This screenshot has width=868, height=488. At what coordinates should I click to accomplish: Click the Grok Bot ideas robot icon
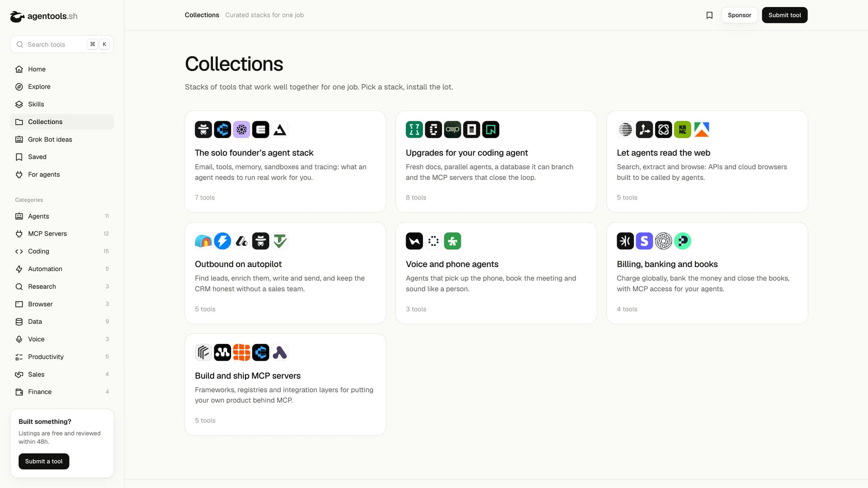click(x=19, y=140)
